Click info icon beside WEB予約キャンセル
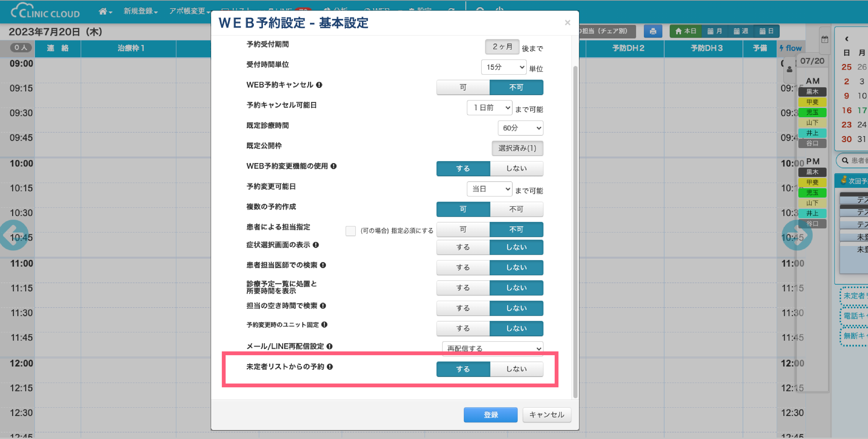The width and height of the screenshot is (868, 439). (x=319, y=85)
